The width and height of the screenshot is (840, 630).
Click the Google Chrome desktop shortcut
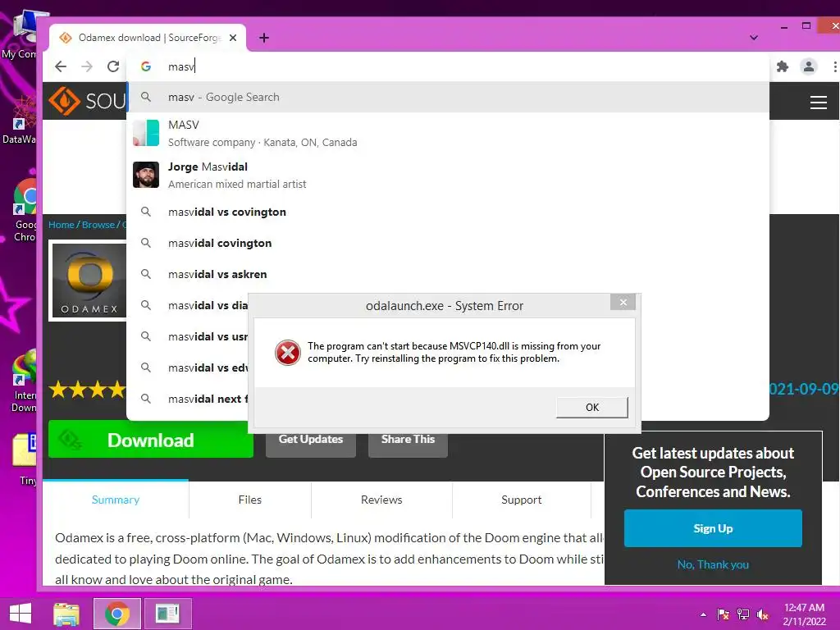pyautogui.click(x=25, y=211)
